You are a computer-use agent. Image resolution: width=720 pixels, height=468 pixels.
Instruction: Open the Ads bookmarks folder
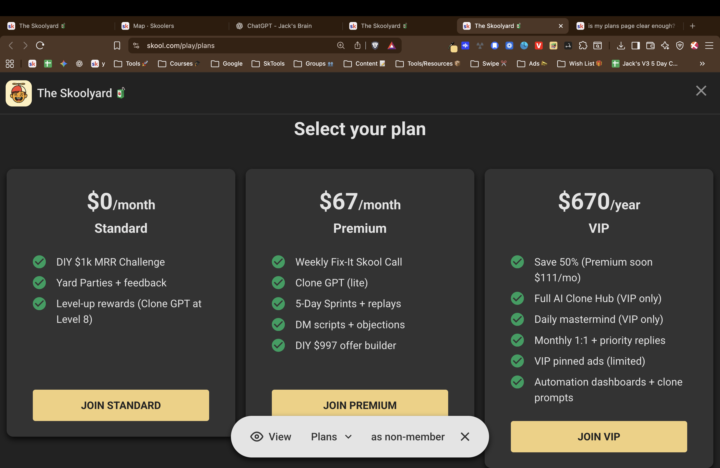[532, 64]
